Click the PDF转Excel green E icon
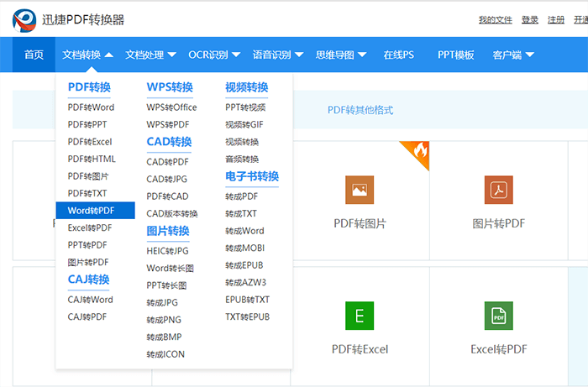Viewport: 588px width, 387px height. click(x=360, y=316)
